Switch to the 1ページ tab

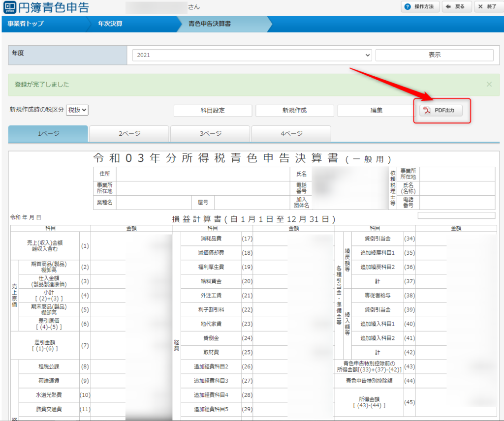(x=48, y=133)
